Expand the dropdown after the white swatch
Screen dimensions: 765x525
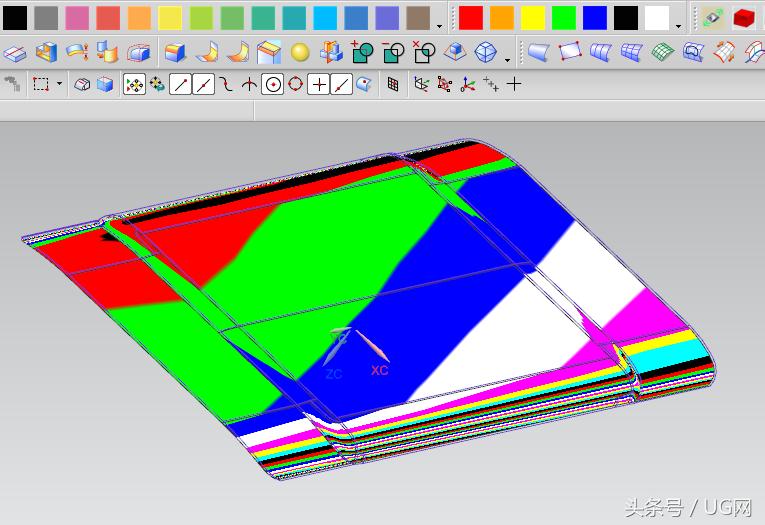(679, 25)
